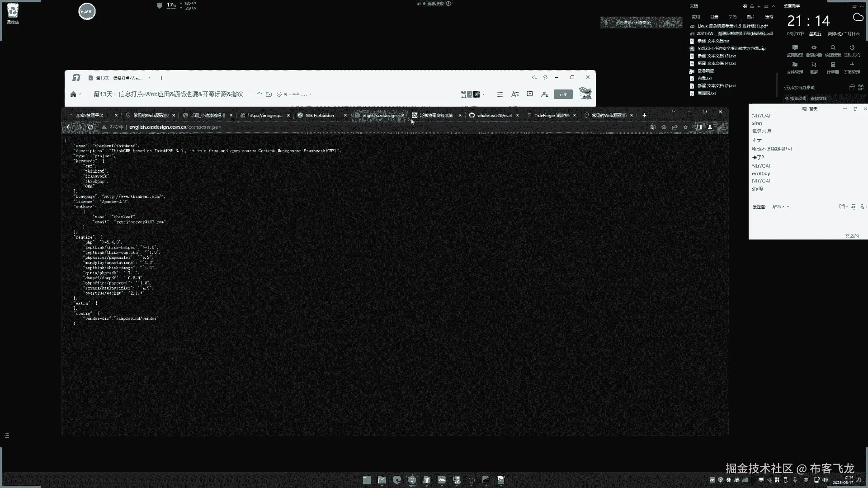Image resolution: width=868 pixels, height=488 pixels.
Task: Open quick search 快速搜索 icon
Action: (833, 48)
